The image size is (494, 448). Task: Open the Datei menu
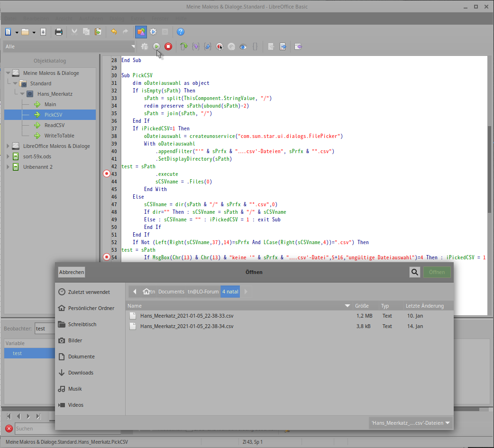[x=11, y=18]
